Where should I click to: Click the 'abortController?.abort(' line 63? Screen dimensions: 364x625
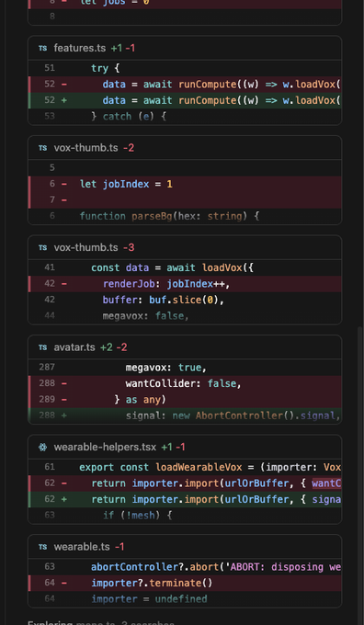(x=185, y=566)
